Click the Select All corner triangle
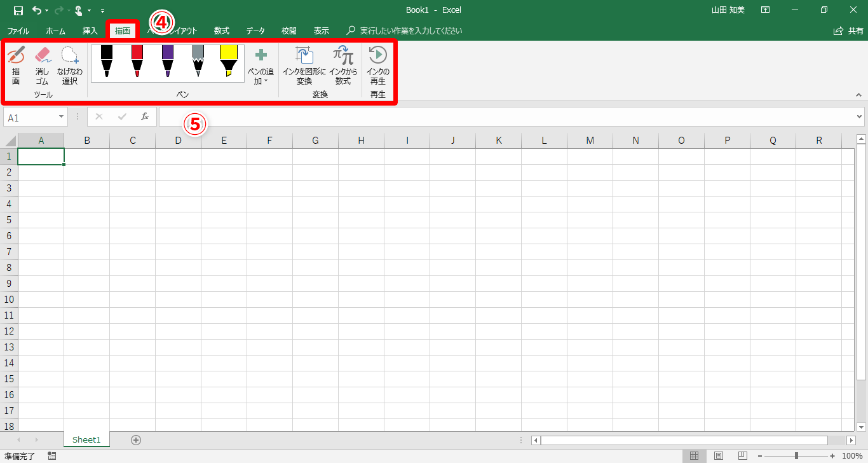This screenshot has height=463, width=868. click(11, 141)
